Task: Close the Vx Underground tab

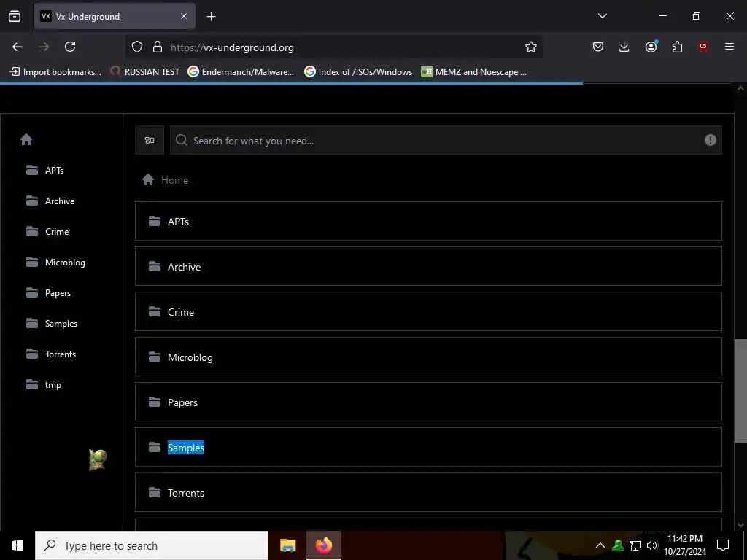Action: (x=184, y=16)
